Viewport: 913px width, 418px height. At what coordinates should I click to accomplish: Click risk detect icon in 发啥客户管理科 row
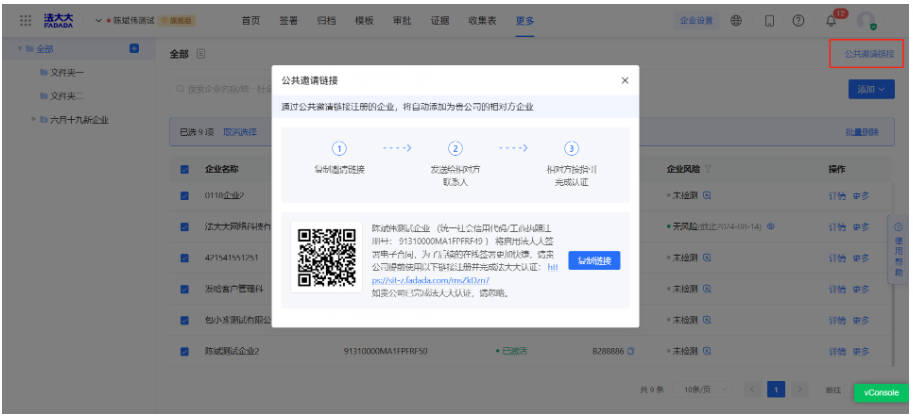(707, 289)
